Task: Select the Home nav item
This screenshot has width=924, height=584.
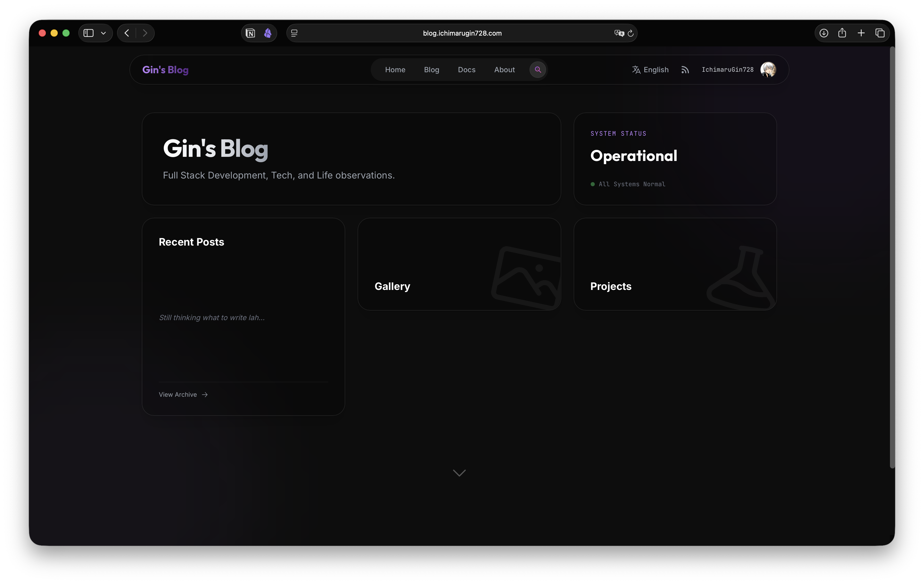Action: (395, 69)
